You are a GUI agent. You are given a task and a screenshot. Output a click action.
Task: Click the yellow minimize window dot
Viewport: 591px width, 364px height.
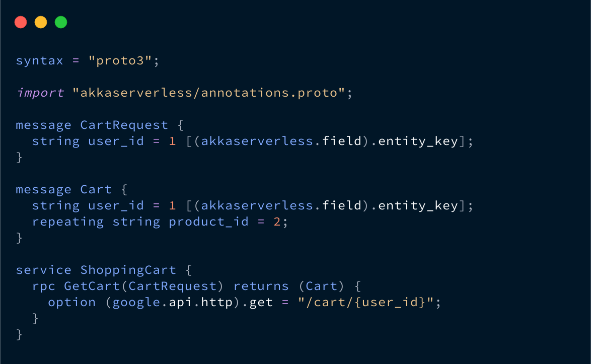[41, 22]
